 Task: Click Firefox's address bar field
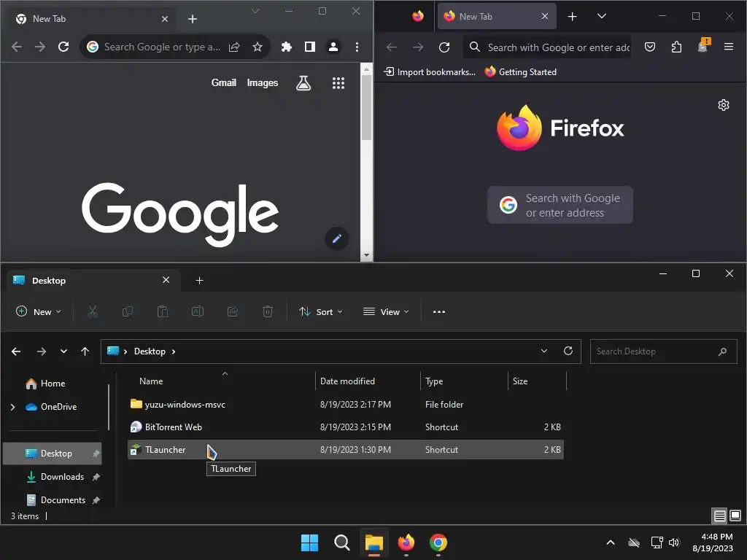tap(547, 47)
